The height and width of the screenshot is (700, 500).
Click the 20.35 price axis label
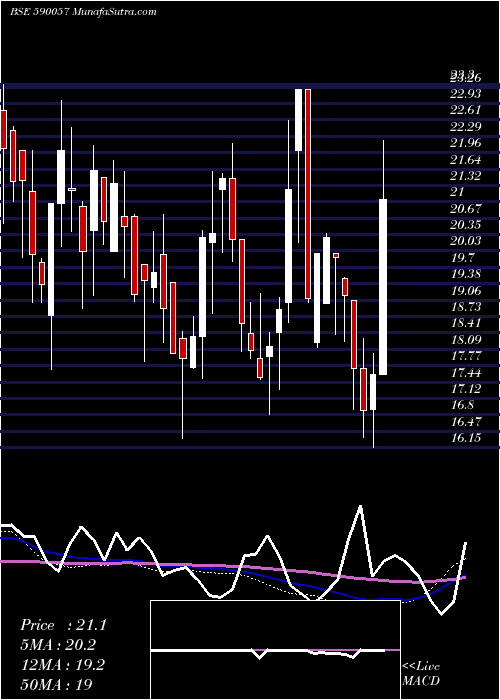[466, 225]
